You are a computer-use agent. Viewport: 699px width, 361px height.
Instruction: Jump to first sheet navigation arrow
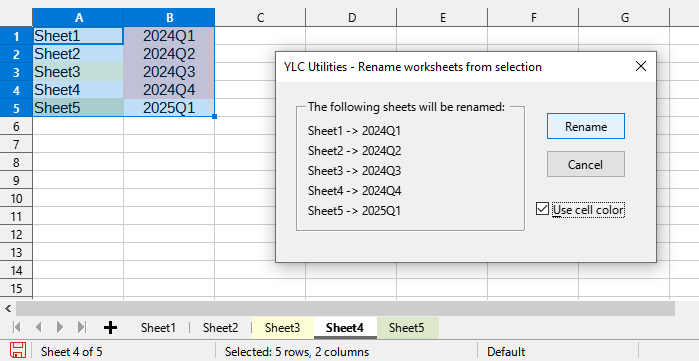pos(17,328)
